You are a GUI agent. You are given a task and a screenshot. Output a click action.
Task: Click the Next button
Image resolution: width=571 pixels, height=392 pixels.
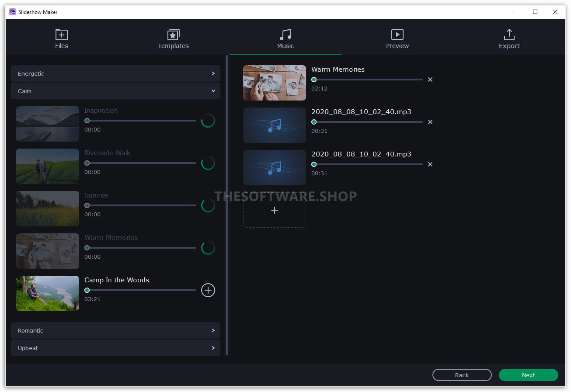click(528, 375)
